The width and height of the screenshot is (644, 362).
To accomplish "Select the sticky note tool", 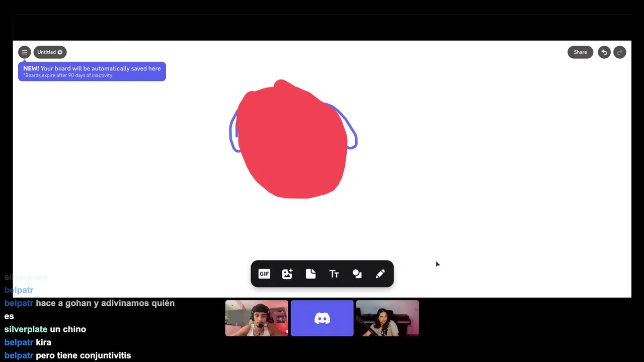I will point(310,274).
